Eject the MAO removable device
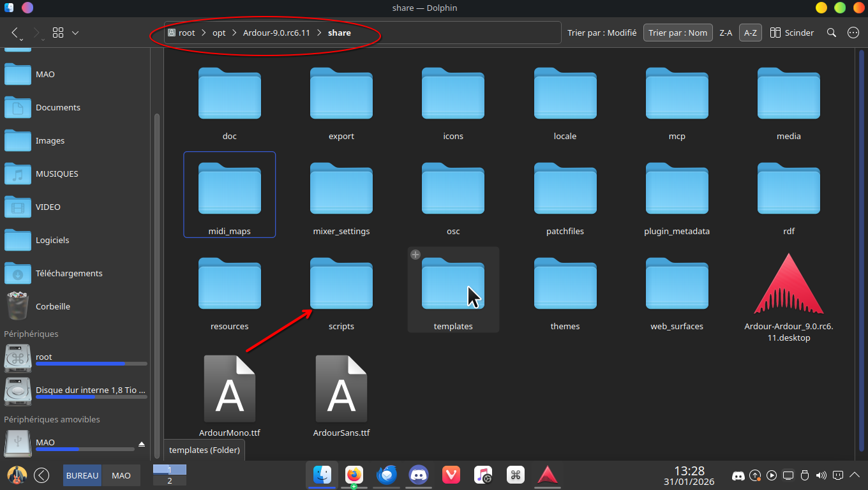868x490 pixels. click(x=142, y=443)
